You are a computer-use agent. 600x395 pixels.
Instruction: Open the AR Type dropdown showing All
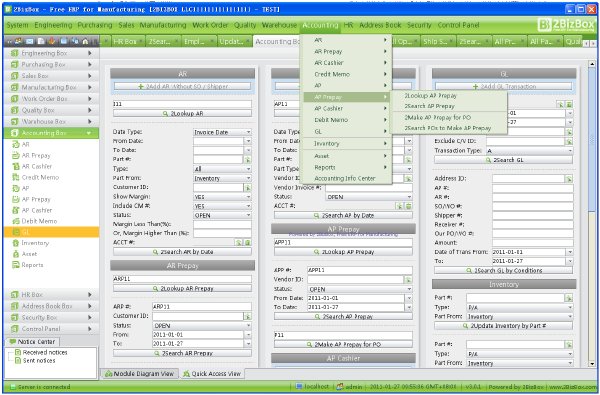point(222,169)
